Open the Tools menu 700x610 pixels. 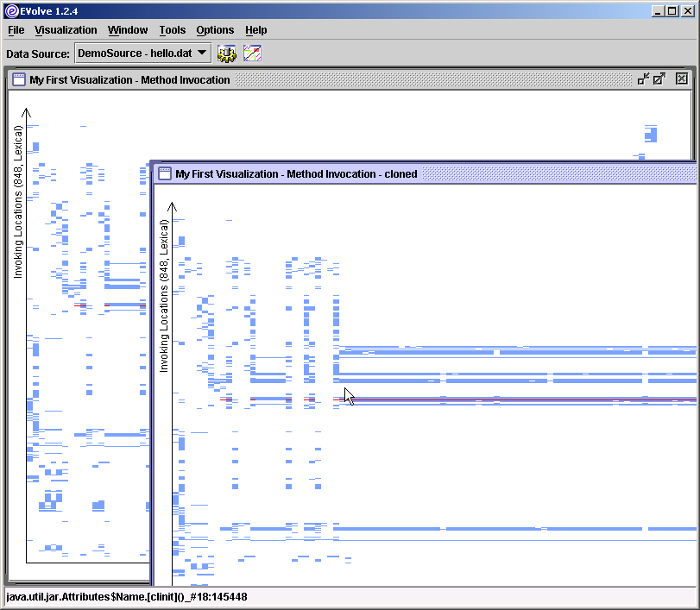pos(173,30)
